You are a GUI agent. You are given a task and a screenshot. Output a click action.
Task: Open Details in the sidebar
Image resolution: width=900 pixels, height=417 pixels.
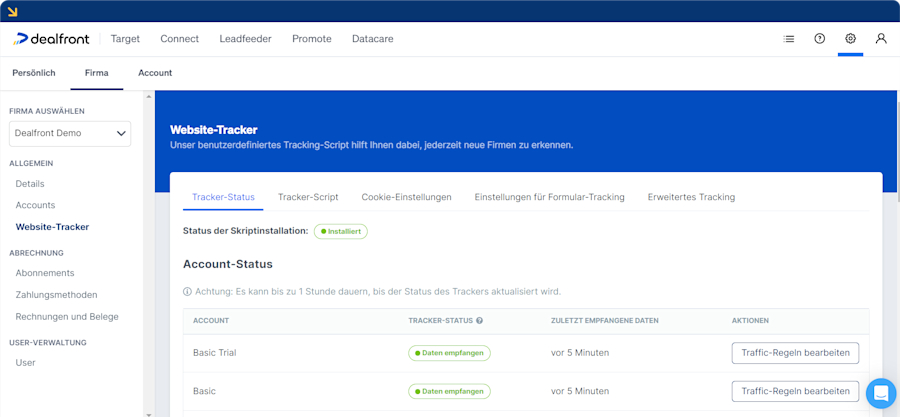(30, 184)
